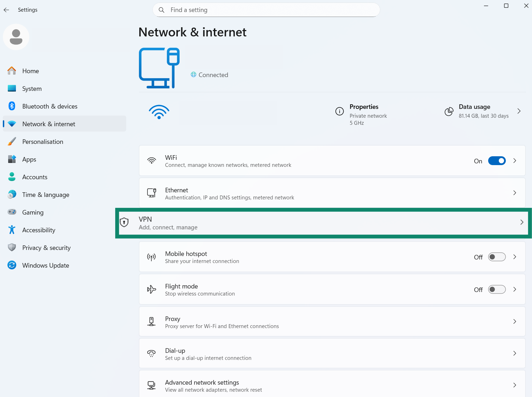Click the user profile picture
Screen dimensions: 532x397
tap(16, 37)
